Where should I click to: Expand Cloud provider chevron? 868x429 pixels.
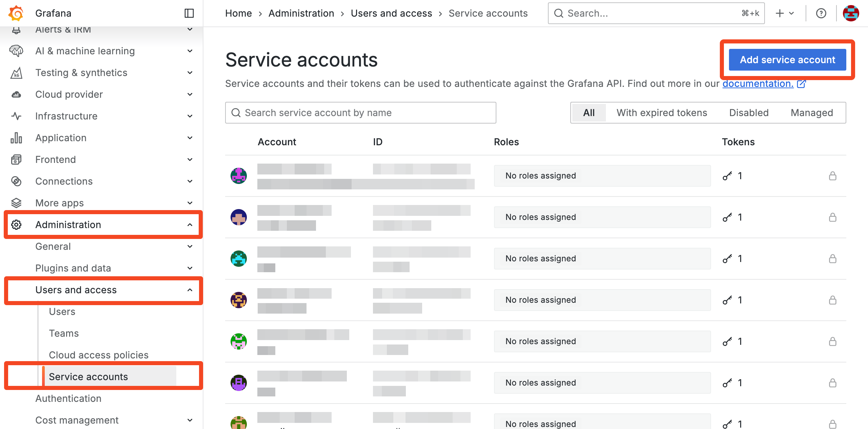coord(190,94)
